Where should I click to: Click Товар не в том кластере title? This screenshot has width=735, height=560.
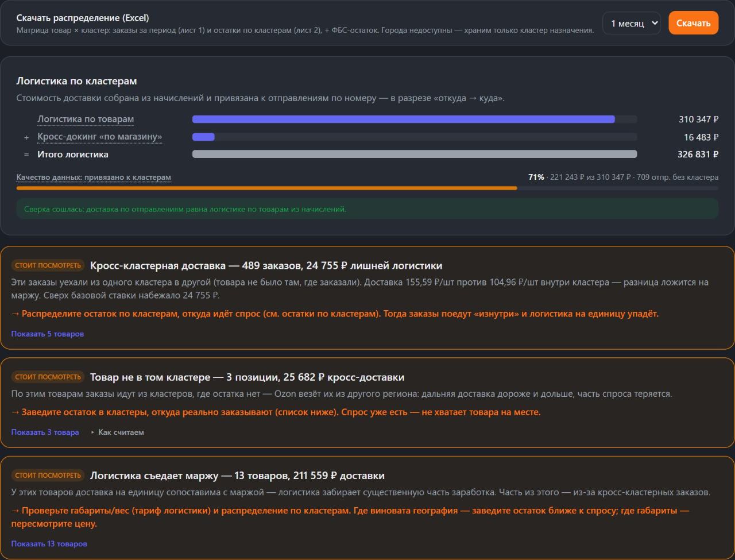click(x=247, y=377)
